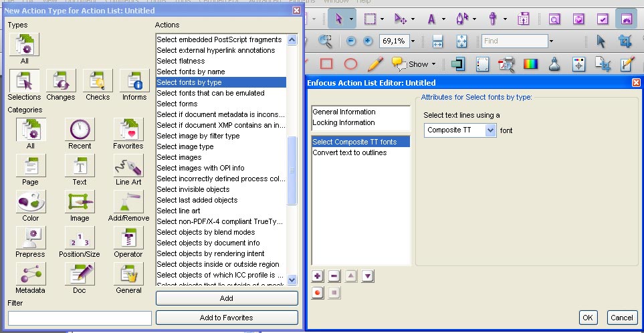This screenshot has width=644, height=333.
Task: Filter actions by General category
Action: tap(128, 274)
